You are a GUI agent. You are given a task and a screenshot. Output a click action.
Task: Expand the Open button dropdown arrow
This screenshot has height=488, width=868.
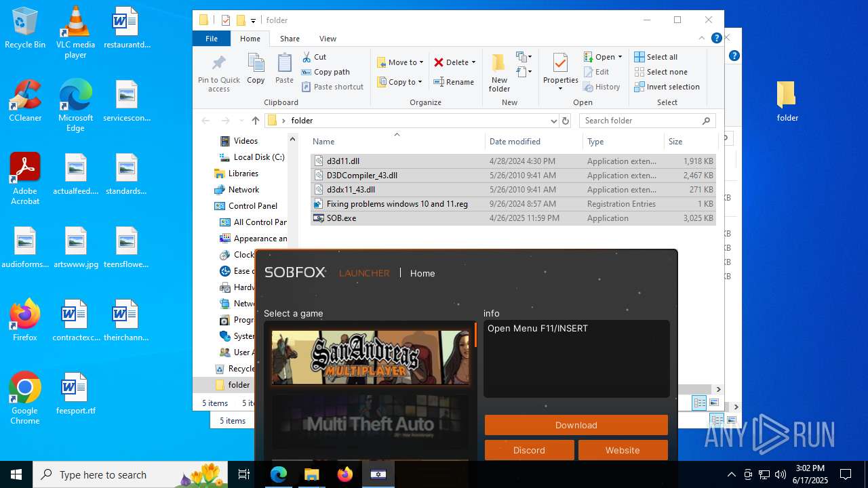coord(620,57)
